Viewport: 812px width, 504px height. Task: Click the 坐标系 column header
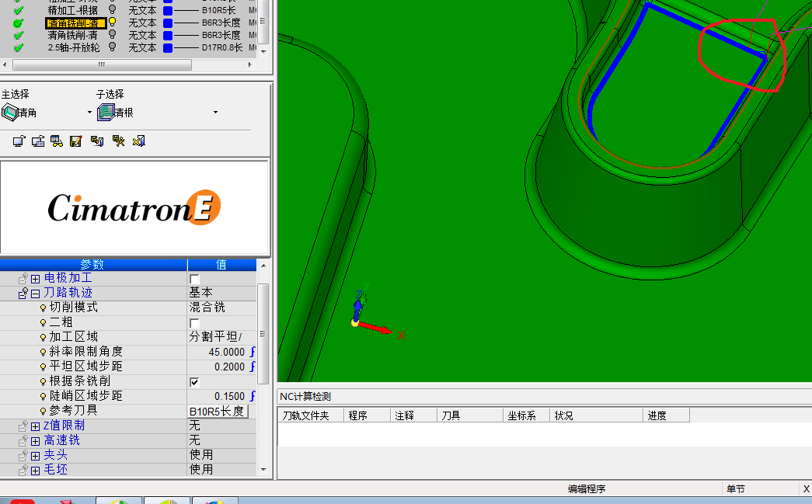click(526, 415)
